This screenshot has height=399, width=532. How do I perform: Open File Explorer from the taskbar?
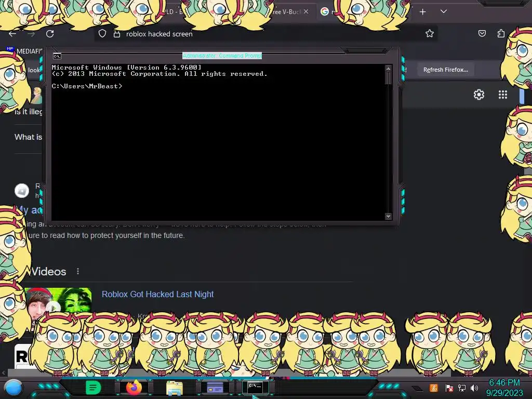point(175,388)
